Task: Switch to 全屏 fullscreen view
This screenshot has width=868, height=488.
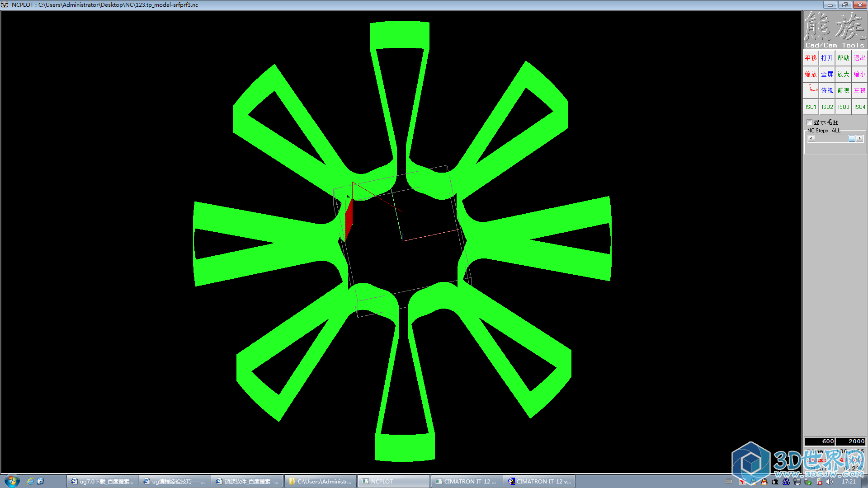Action: pyautogui.click(x=827, y=74)
